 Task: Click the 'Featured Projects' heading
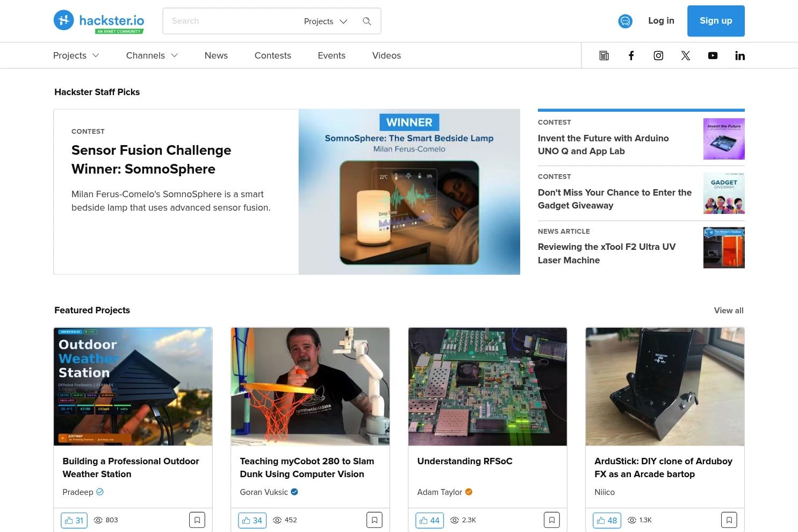point(92,310)
